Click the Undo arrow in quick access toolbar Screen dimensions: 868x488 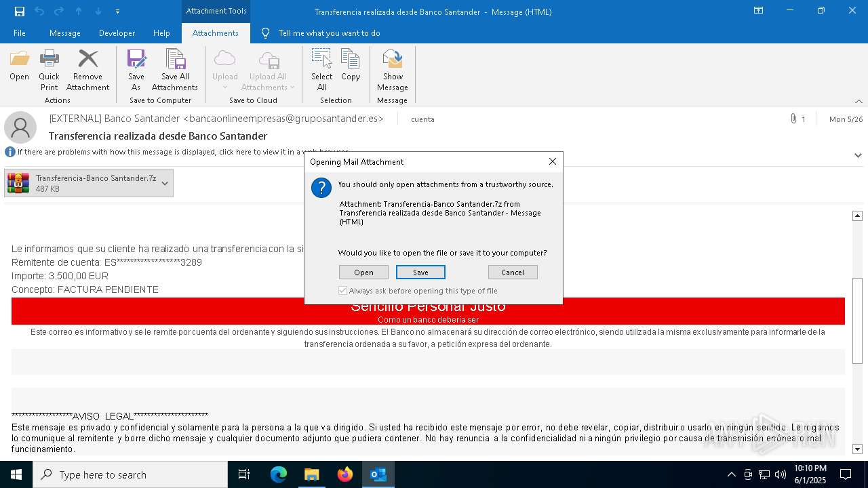pyautogui.click(x=39, y=12)
